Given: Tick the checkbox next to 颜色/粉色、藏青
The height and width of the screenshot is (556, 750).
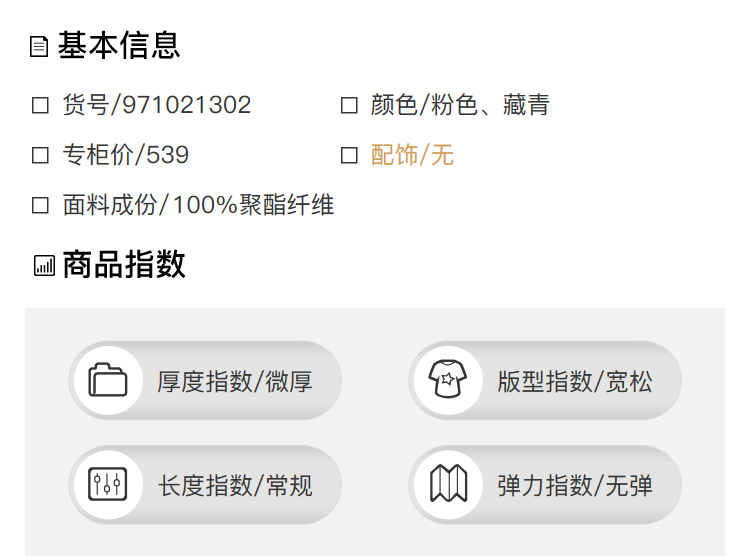Looking at the screenshot, I should (x=349, y=106).
